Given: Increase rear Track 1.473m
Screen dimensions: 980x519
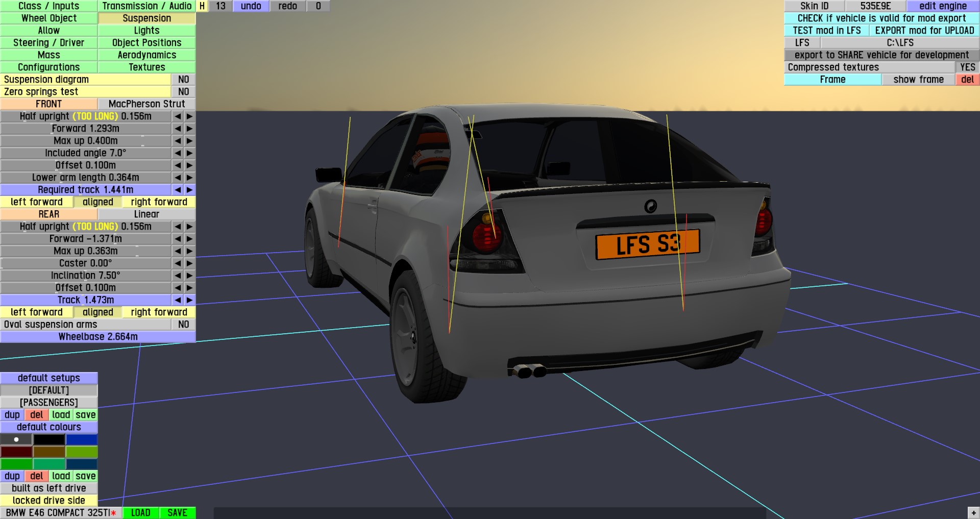Looking at the screenshot, I should (x=189, y=300).
